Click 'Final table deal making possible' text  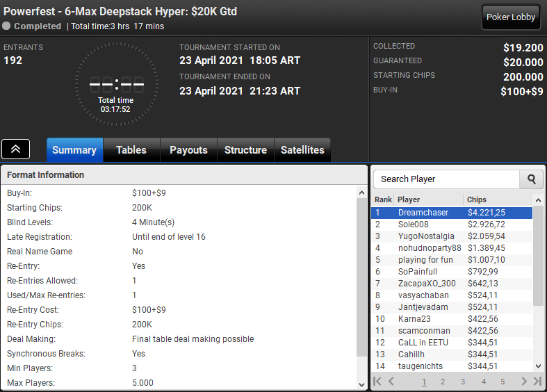coord(193,339)
